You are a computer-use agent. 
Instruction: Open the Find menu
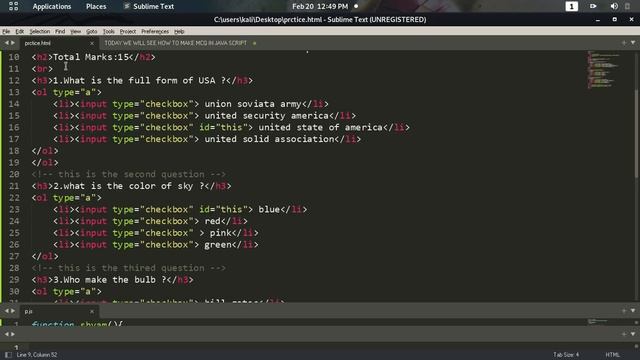tap(60, 31)
